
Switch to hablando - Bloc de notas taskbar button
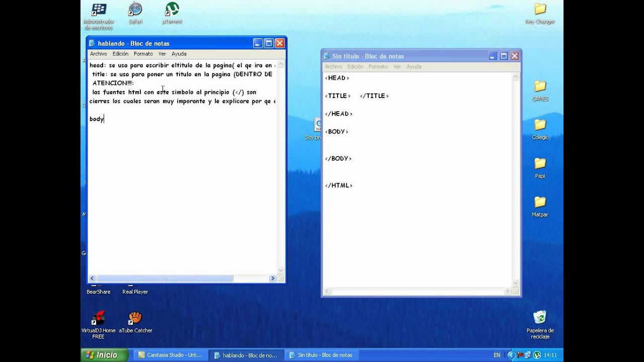[246, 355]
